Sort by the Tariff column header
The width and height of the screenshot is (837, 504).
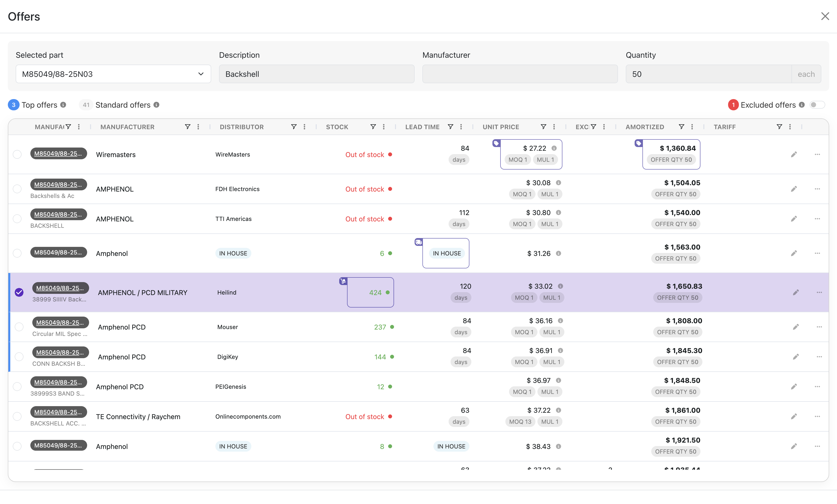click(x=725, y=127)
